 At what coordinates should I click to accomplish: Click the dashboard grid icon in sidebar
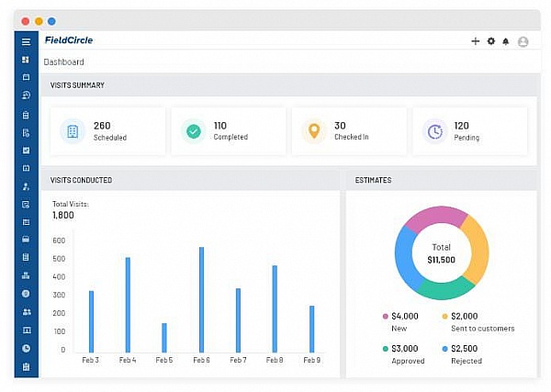click(26, 60)
